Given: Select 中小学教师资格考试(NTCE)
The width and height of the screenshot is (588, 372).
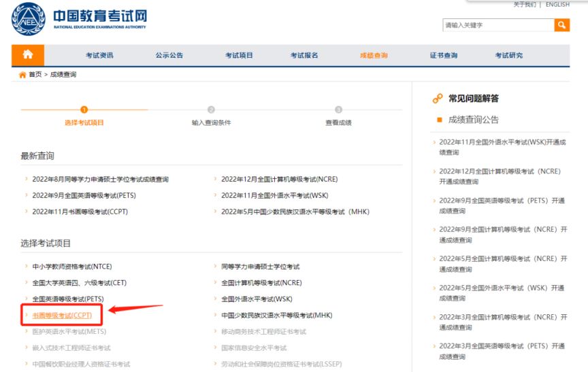Looking at the screenshot, I should pyautogui.click(x=72, y=267).
